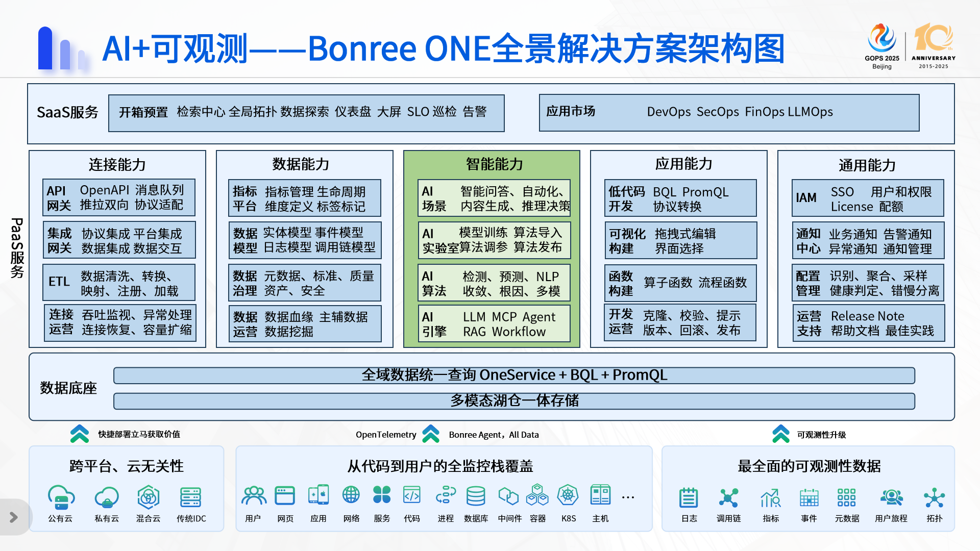Screen dimensions: 980x551
Task: Expand the ellipsis after 主机 icon
Action: [x=627, y=497]
